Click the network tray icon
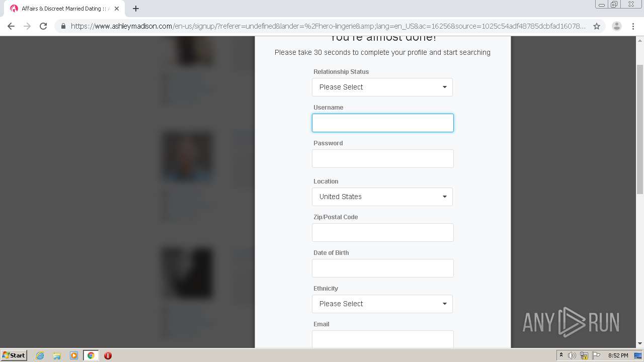 click(x=584, y=355)
